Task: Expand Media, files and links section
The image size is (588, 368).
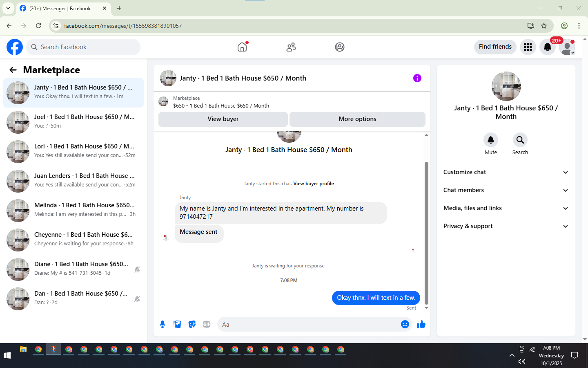Action: (x=506, y=208)
